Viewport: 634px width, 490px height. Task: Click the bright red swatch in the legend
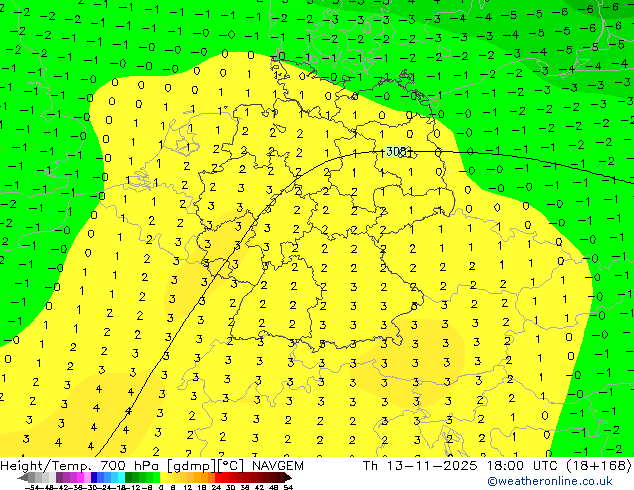point(218,478)
